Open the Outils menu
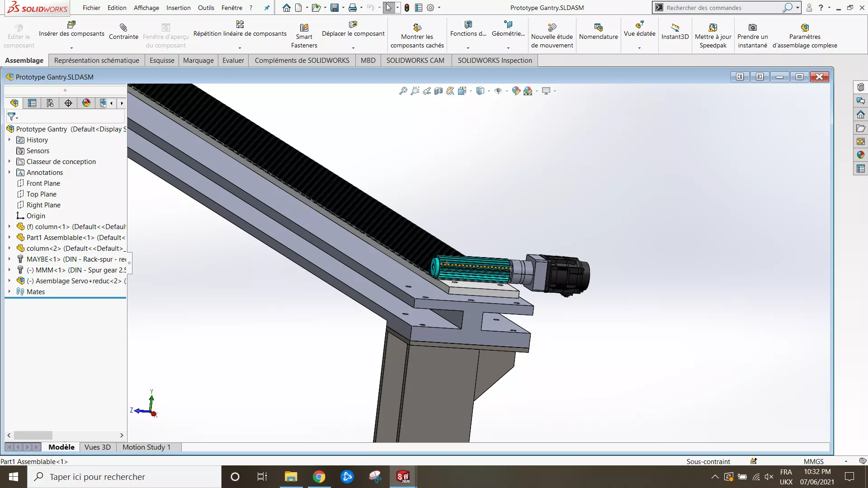The height and width of the screenshot is (488, 868). 206,8
